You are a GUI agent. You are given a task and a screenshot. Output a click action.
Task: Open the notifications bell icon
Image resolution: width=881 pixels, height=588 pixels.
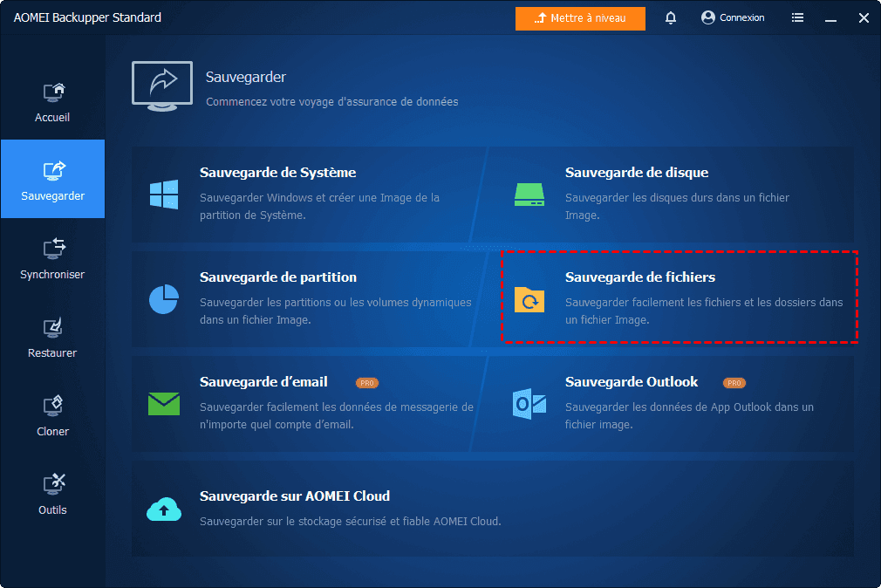tap(670, 18)
